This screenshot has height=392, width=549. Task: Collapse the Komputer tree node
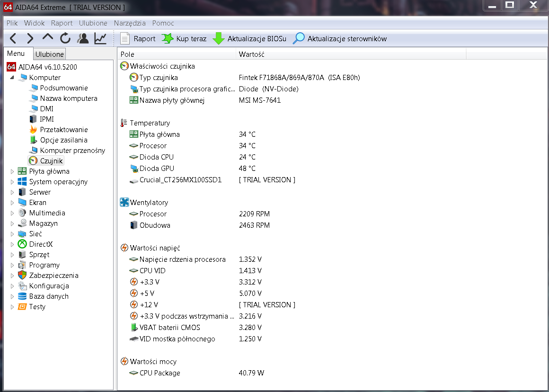point(12,78)
